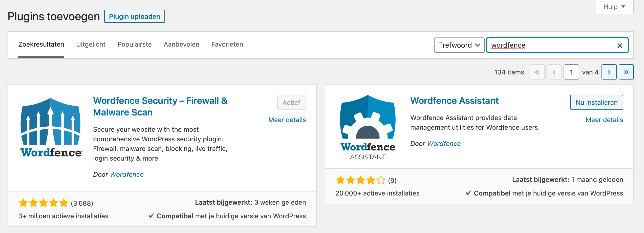
Task: Click the current page number field
Action: 571,72
